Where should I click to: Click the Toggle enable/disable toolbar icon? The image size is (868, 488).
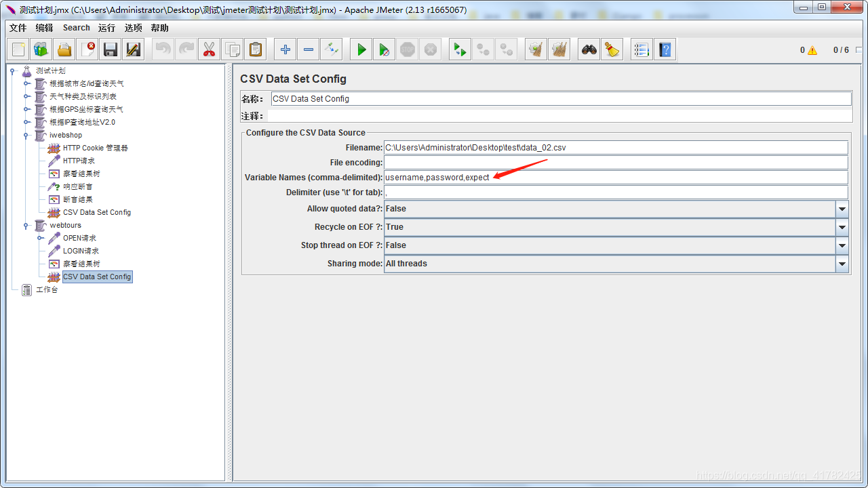331,49
